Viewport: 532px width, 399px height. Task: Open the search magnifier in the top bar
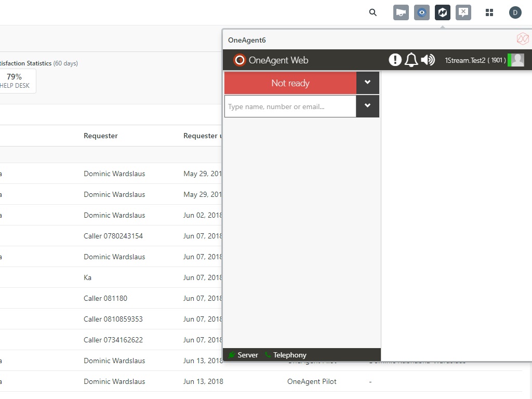[373, 12]
